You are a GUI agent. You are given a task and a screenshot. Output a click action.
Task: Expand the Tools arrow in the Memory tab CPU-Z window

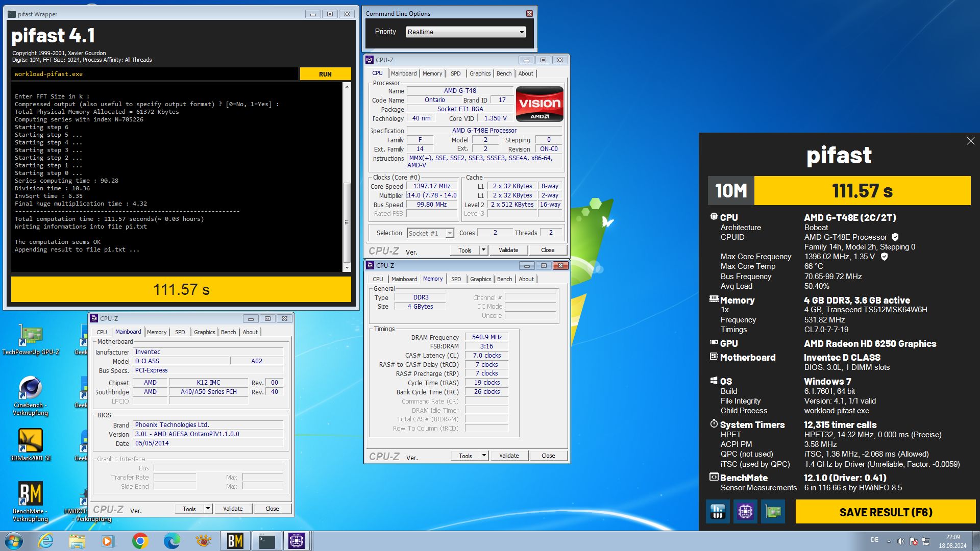[x=484, y=456]
